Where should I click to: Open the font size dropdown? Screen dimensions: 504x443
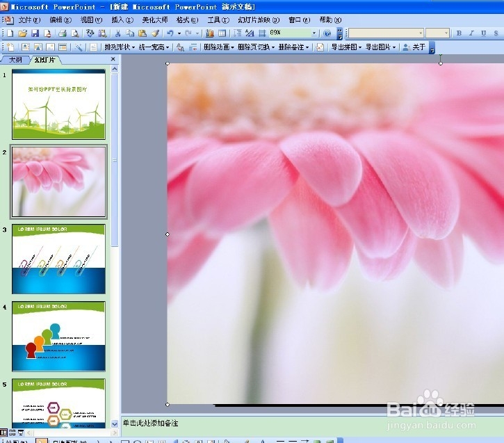446,33
